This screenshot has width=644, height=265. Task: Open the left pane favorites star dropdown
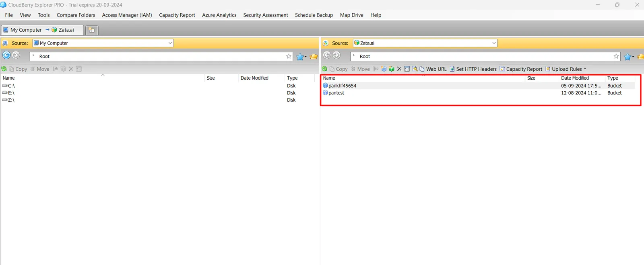pyautogui.click(x=301, y=57)
